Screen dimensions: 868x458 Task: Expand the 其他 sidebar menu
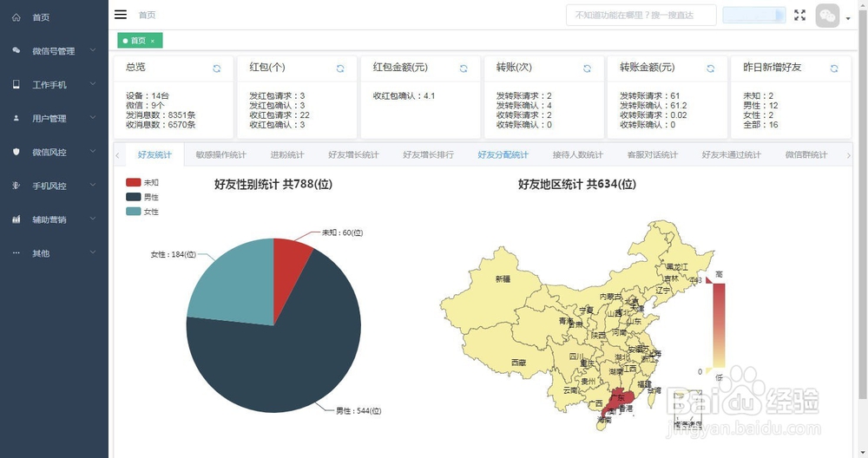coord(93,252)
